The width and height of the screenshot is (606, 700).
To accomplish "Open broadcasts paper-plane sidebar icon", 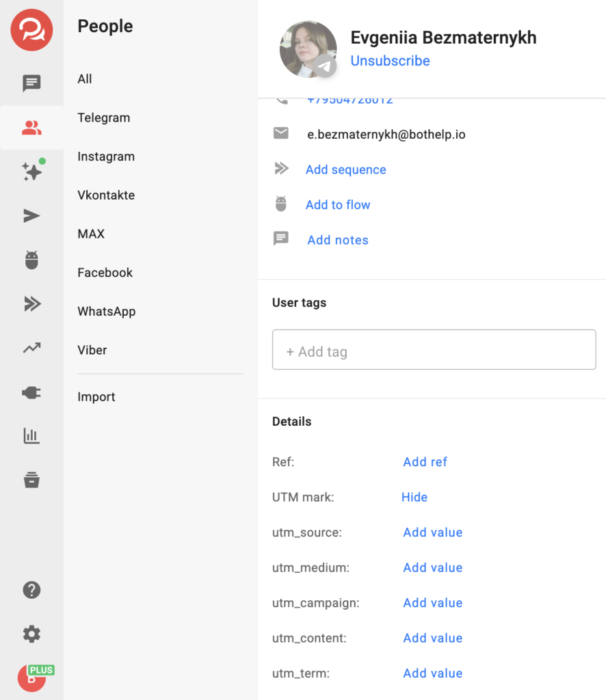I will (31, 216).
